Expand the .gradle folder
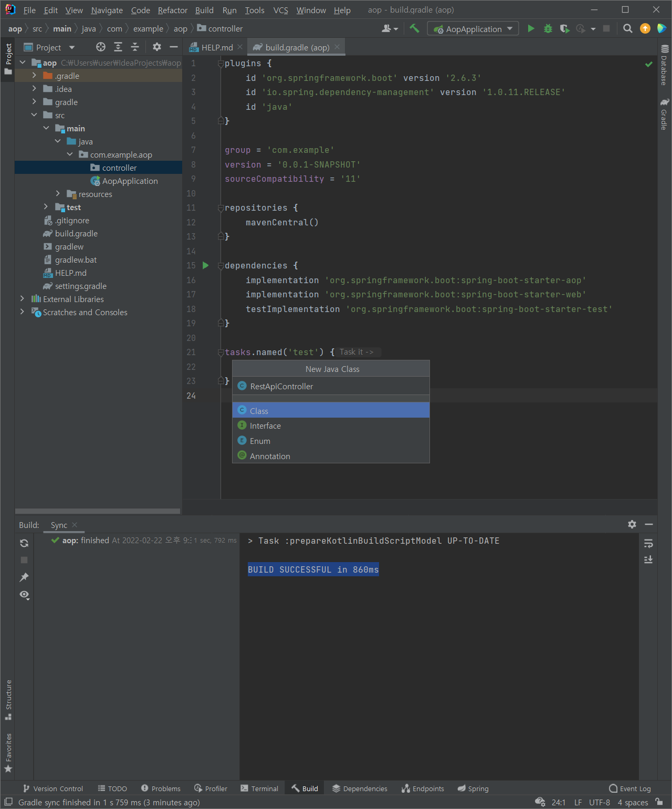The image size is (672, 809). (x=34, y=76)
